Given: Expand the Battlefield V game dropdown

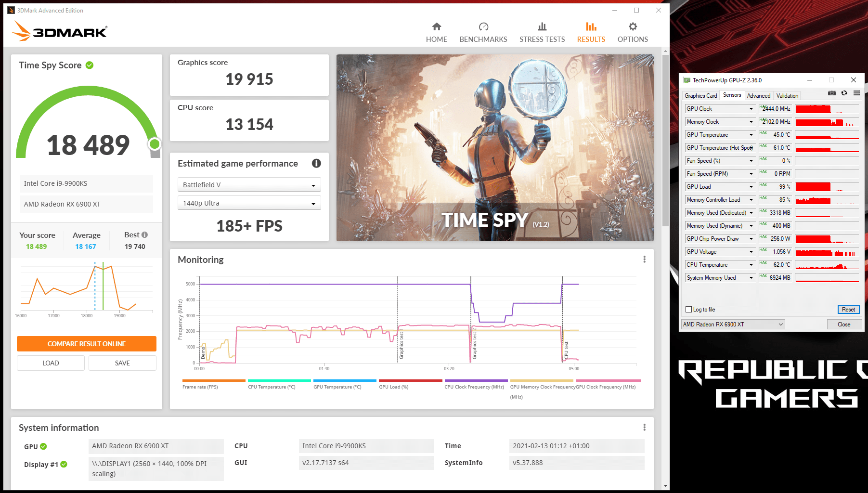Looking at the screenshot, I should click(x=249, y=185).
